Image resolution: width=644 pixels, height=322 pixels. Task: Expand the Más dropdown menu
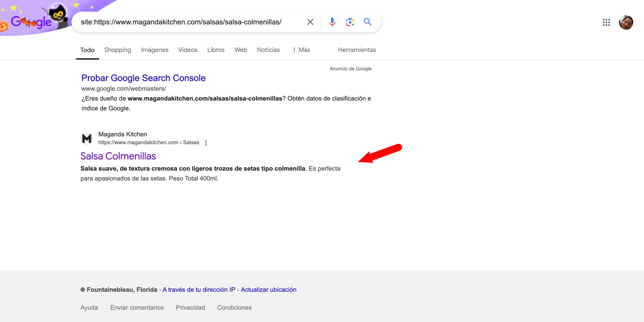coord(301,50)
